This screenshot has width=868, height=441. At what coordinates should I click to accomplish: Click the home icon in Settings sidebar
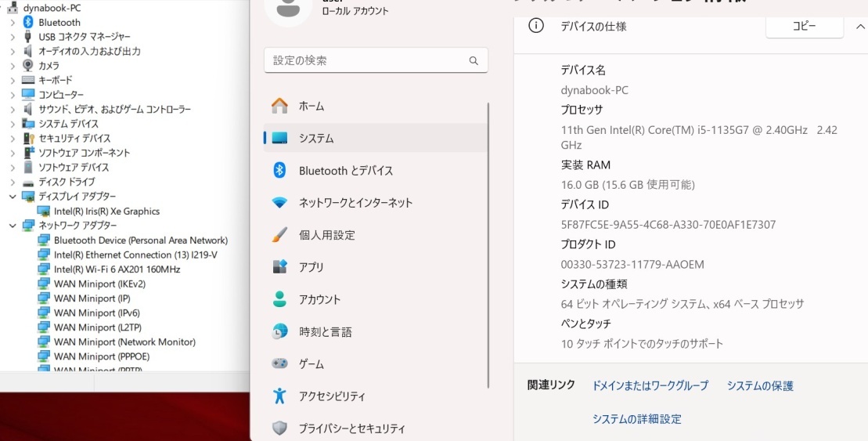pyautogui.click(x=279, y=106)
